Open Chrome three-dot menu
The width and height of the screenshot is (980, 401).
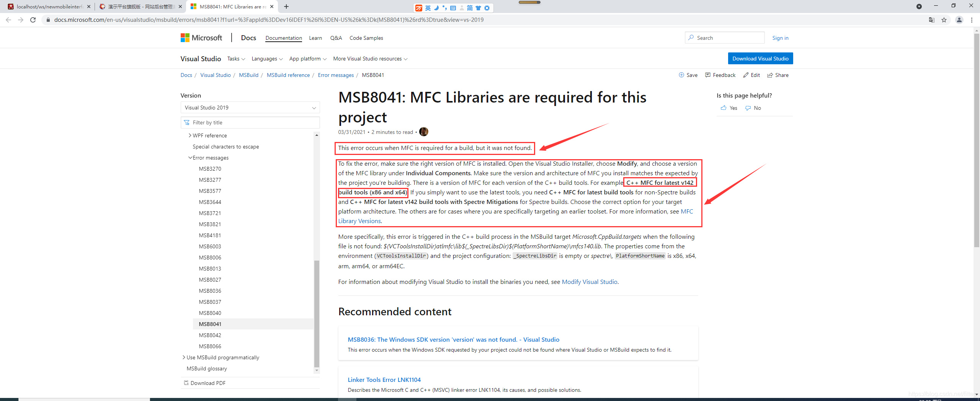tap(972, 20)
